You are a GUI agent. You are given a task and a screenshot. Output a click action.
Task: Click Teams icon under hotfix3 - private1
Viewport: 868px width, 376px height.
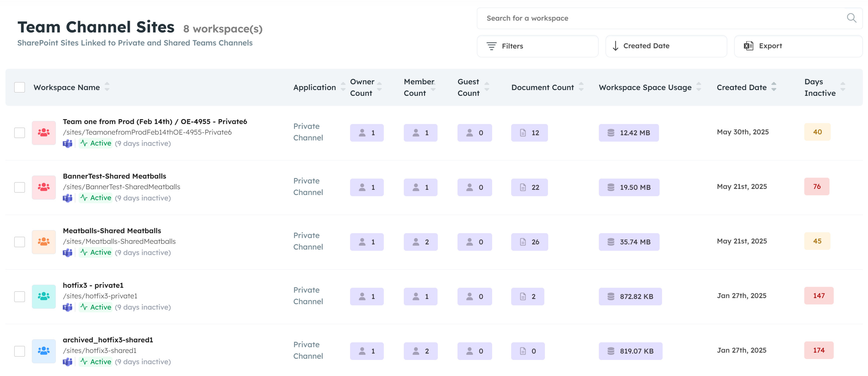pos(67,307)
